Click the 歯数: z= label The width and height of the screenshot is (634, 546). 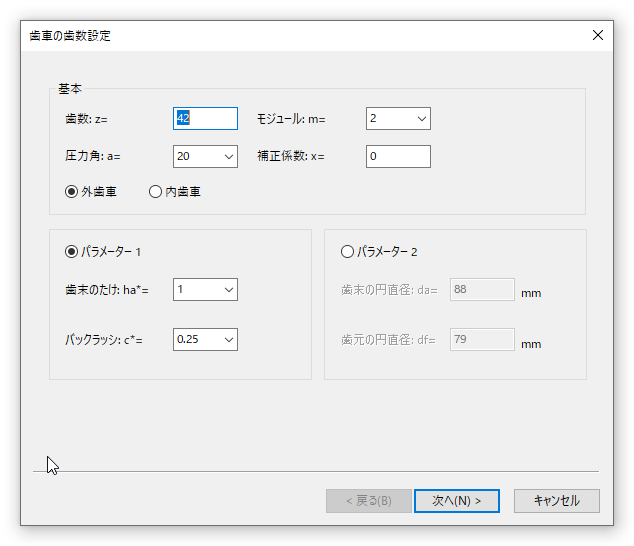point(87,119)
